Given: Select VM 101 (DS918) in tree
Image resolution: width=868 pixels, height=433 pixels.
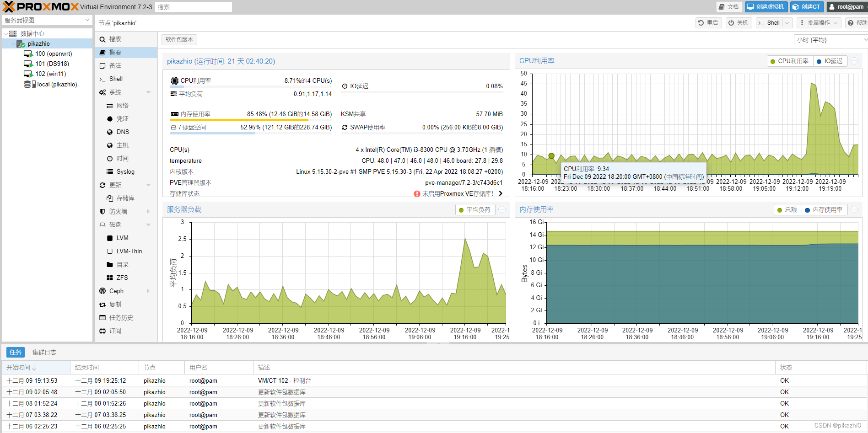Looking at the screenshot, I should coord(46,64).
